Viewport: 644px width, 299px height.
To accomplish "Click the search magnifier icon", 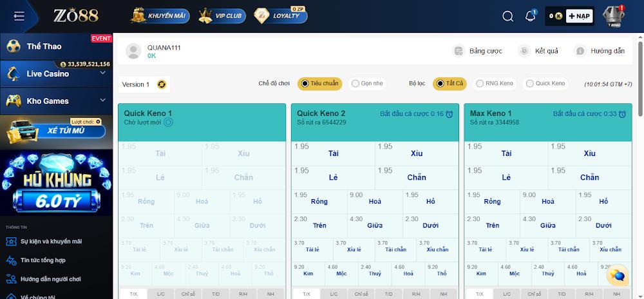I will pos(508,17).
